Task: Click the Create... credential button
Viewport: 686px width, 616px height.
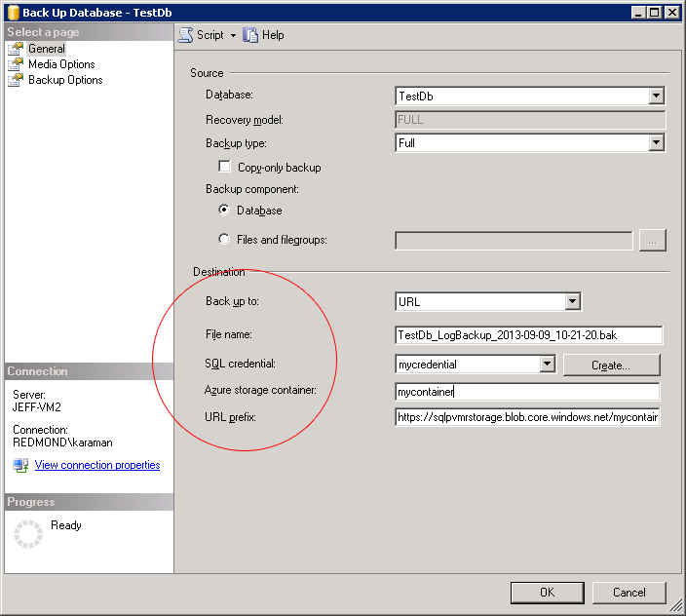Action: pos(611,365)
